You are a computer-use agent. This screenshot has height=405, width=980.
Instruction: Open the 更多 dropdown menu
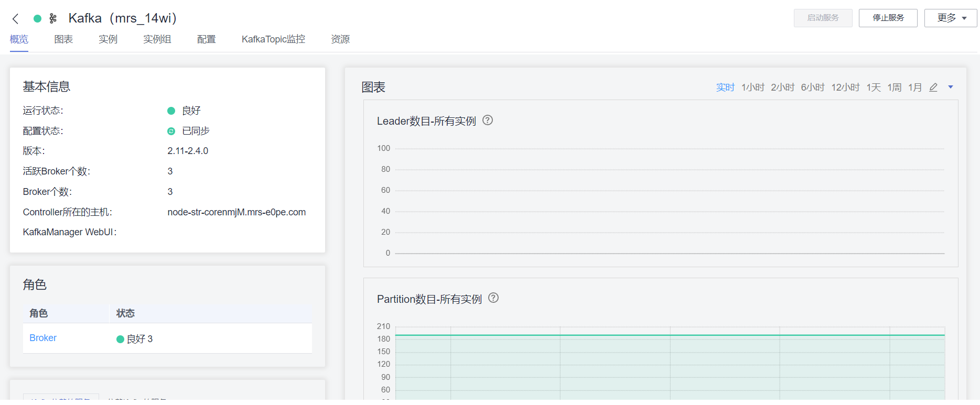(951, 18)
